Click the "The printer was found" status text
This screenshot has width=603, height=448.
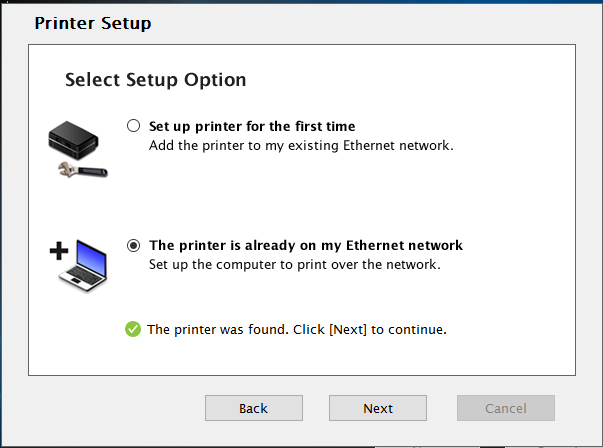[218, 330]
